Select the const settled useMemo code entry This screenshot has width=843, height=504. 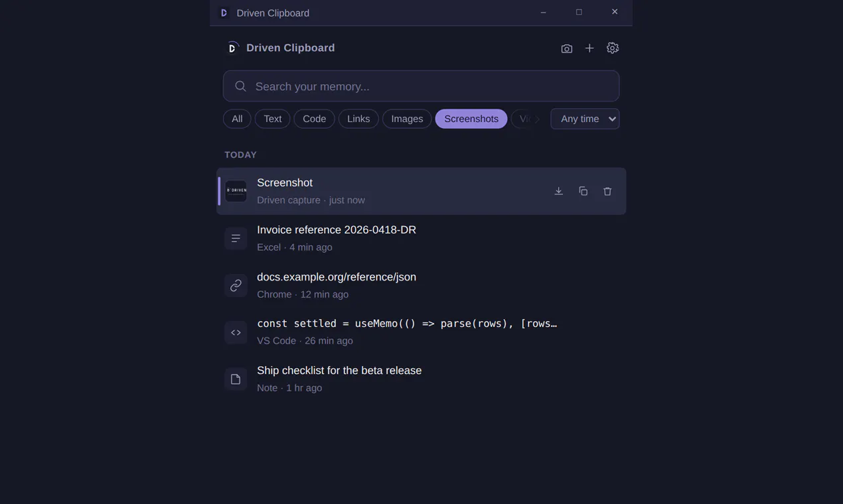(x=421, y=332)
